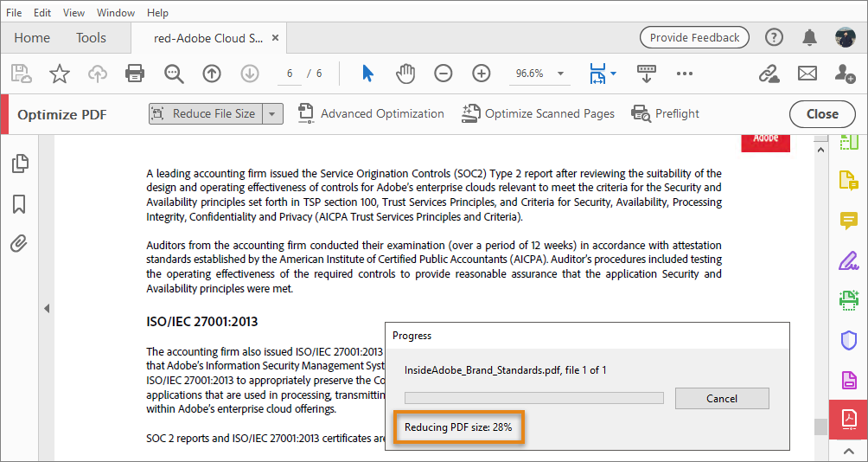
Task: Click the upload to cloud icon
Action: pos(98,74)
